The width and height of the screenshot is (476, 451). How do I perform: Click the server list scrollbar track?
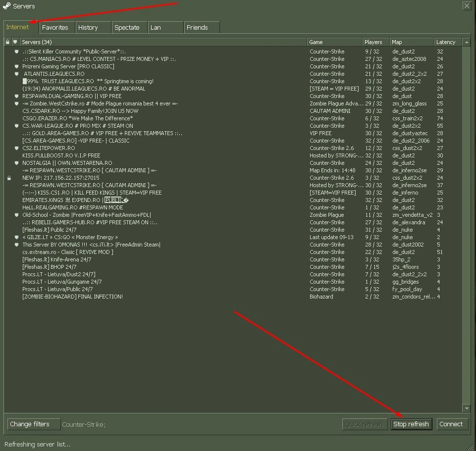(467, 225)
